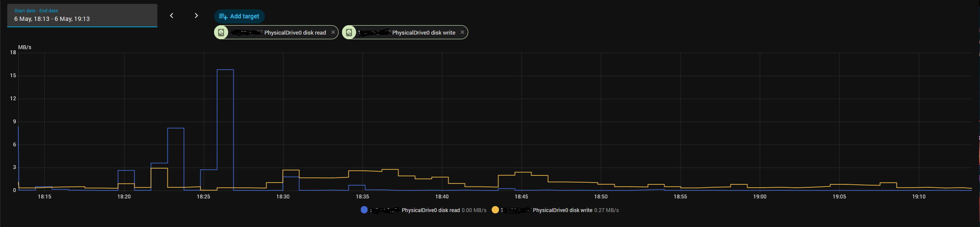Open the Start date - End date field

(82, 15)
